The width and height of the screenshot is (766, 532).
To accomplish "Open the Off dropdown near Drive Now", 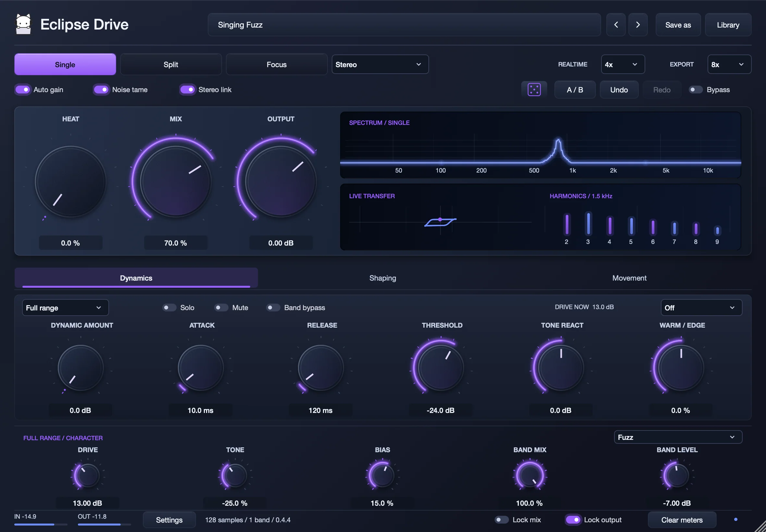I will point(701,308).
